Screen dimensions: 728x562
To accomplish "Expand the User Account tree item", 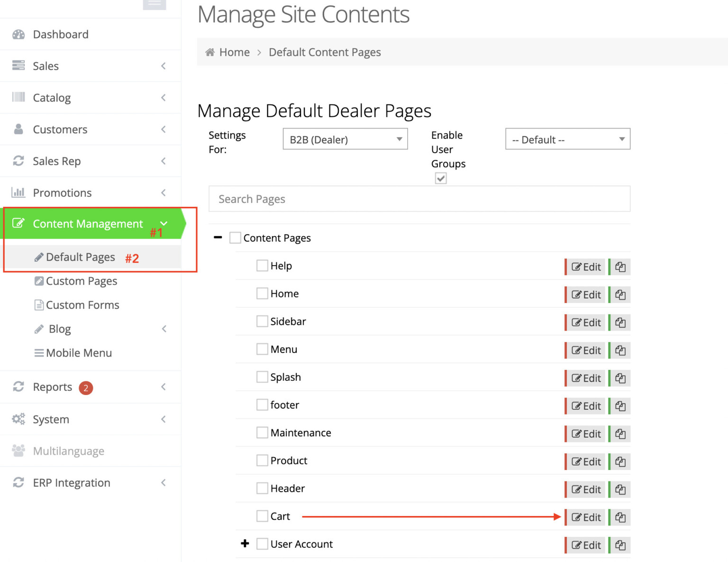I will click(x=245, y=544).
